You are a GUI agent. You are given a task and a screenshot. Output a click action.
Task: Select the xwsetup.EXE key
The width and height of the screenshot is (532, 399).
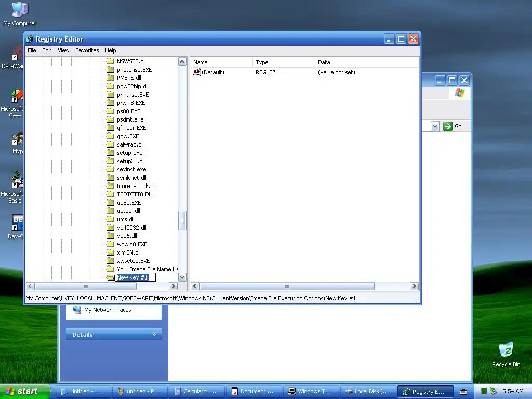pyautogui.click(x=133, y=261)
